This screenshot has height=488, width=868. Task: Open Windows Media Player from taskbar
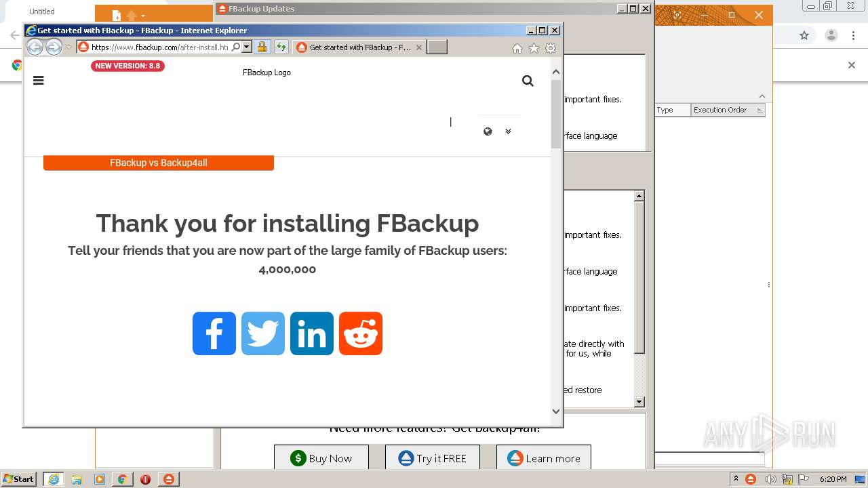[100, 479]
